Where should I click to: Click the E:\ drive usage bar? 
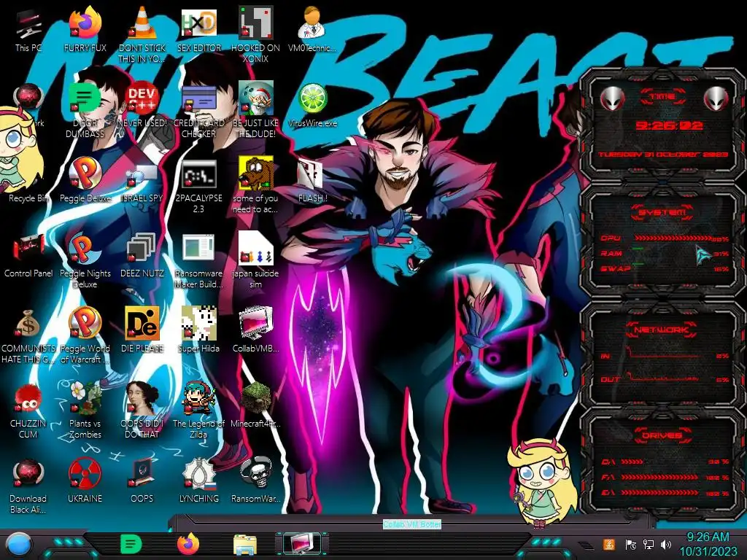click(659, 492)
